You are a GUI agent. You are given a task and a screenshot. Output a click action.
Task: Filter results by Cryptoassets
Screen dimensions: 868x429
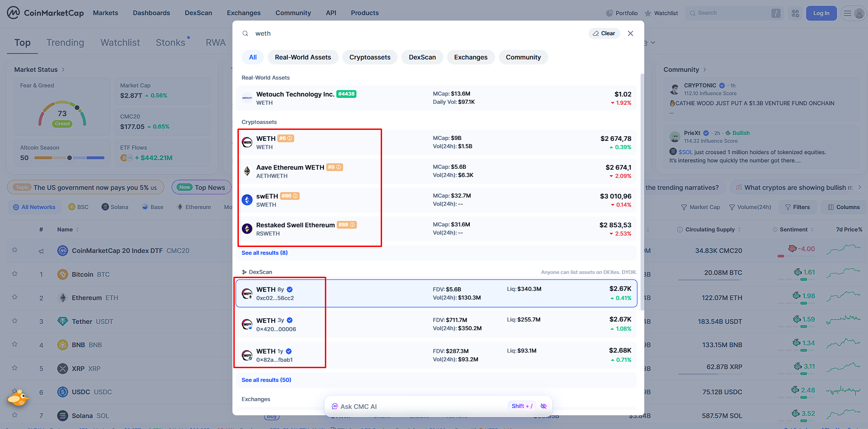pyautogui.click(x=370, y=57)
